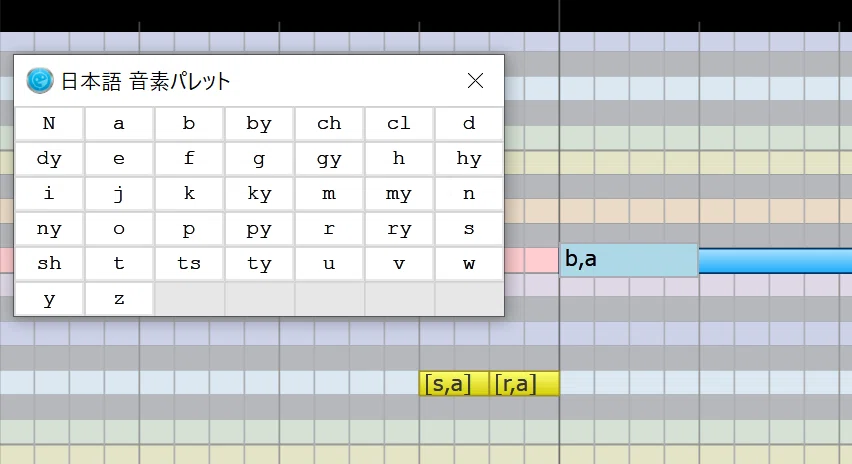Click the bright blue note after 'b,a'
The image size is (852, 464).
775,261
